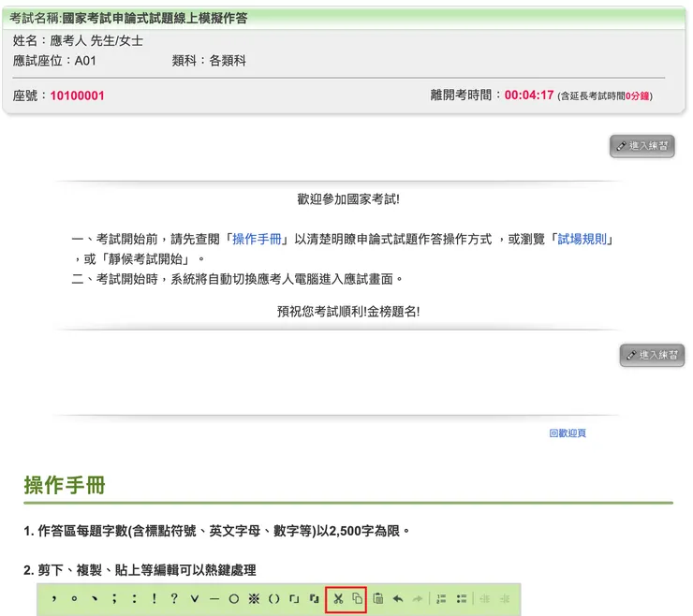The width and height of the screenshot is (693, 616).
Task: Click the paste clipboard icon
Action: pyautogui.click(x=378, y=599)
